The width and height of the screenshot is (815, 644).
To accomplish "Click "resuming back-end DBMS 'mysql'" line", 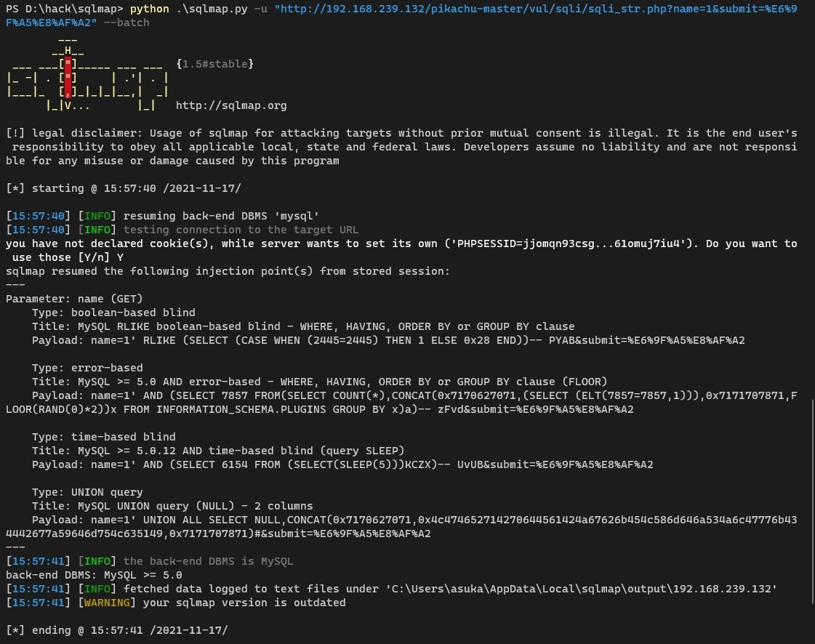I will (x=221, y=216).
